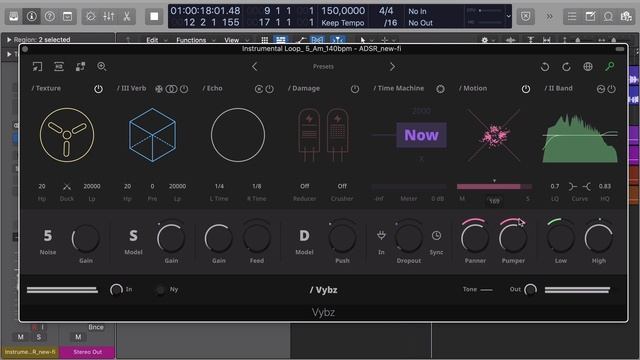
Task: Click the Damage Push knob
Action: click(x=342, y=238)
